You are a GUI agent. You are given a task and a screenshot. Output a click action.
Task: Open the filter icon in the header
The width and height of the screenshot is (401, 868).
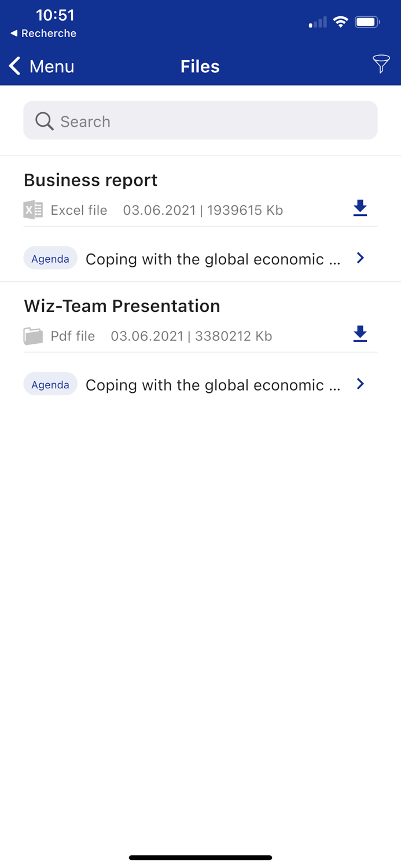(x=381, y=65)
